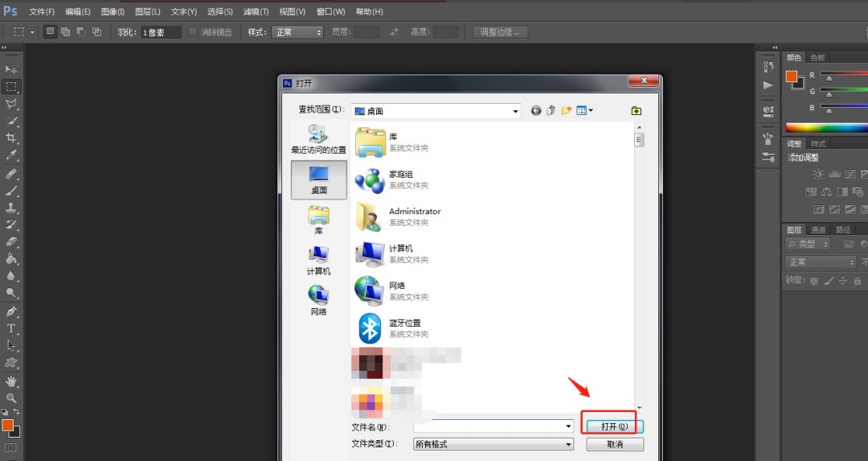
Task: Toggle lock transparent pixels in Layers panel
Action: [814, 281]
